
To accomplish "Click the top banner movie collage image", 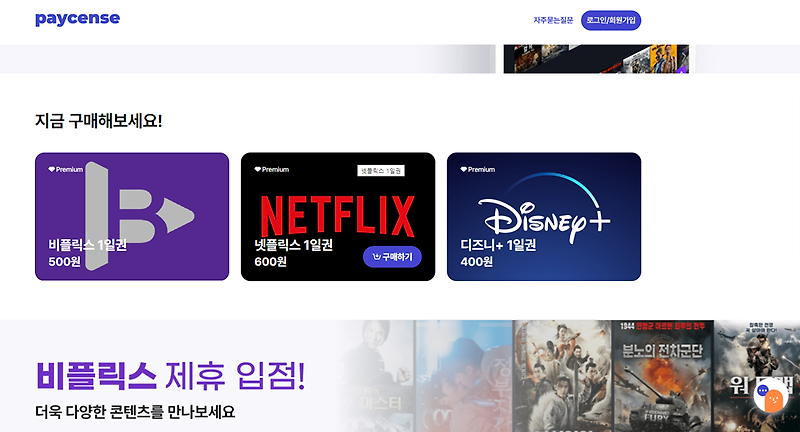I will [x=596, y=59].
